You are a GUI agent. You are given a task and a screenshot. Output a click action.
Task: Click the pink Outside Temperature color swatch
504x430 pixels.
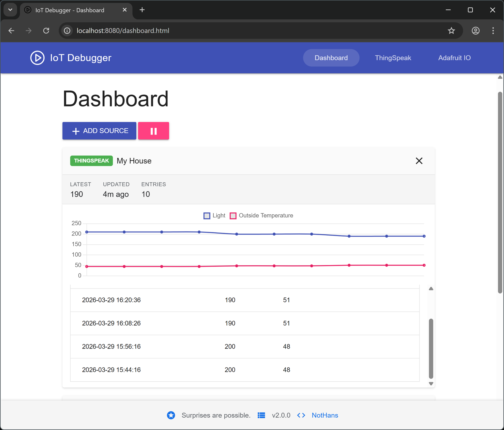click(233, 216)
